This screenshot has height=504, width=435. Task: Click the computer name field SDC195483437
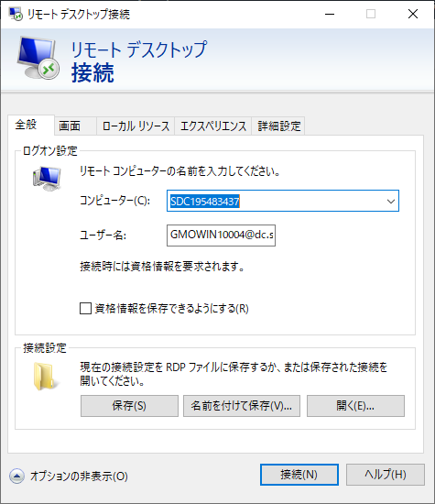point(275,202)
